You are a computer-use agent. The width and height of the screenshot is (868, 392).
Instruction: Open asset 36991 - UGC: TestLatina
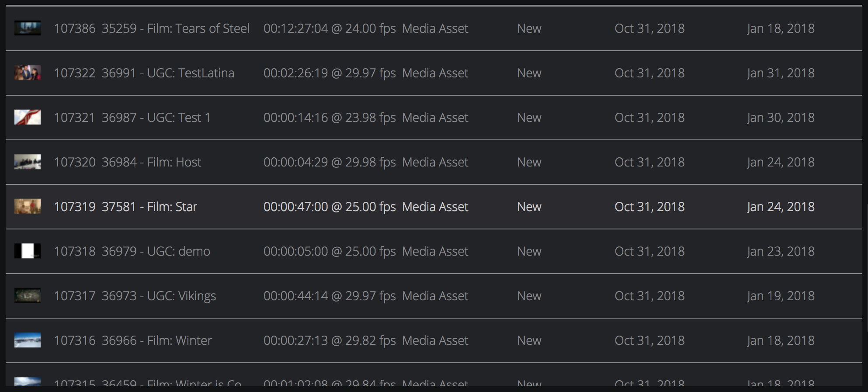tap(168, 73)
